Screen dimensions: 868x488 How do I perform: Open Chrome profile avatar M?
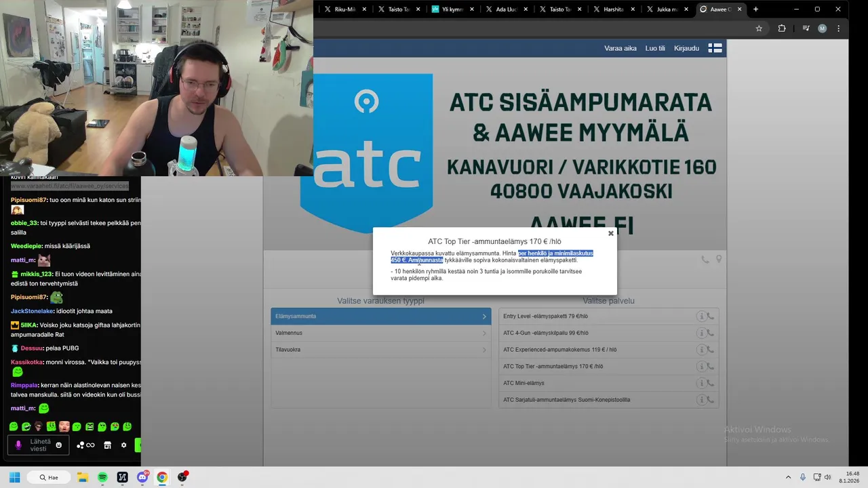pos(822,28)
